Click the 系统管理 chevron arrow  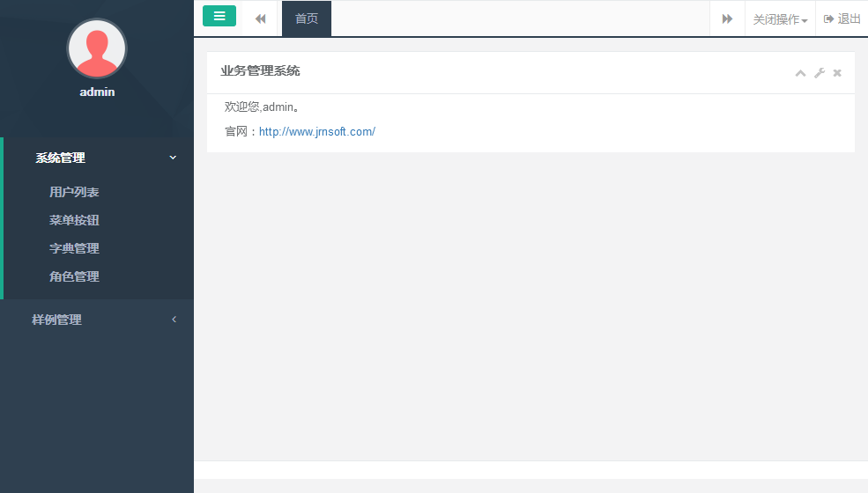173,158
